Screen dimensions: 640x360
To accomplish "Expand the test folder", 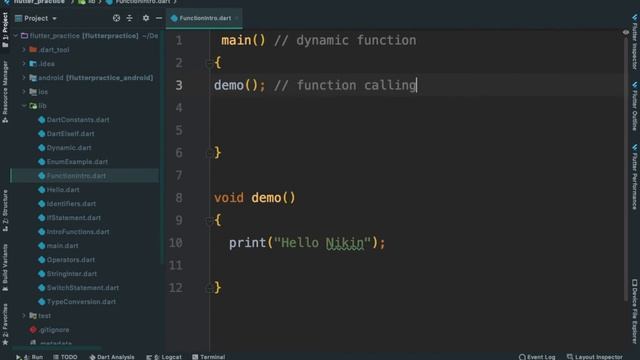I will click(x=24, y=316).
